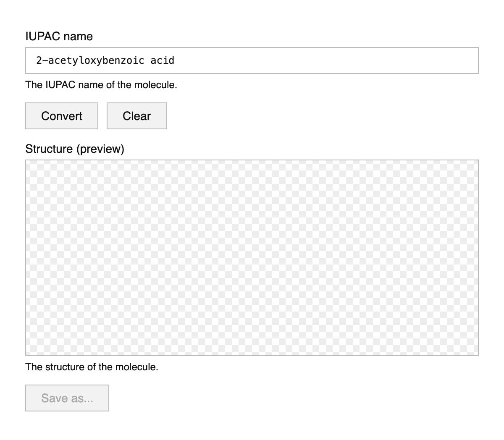Export the structure via Save as...
Screen dimensions: 504x440
[67, 398]
